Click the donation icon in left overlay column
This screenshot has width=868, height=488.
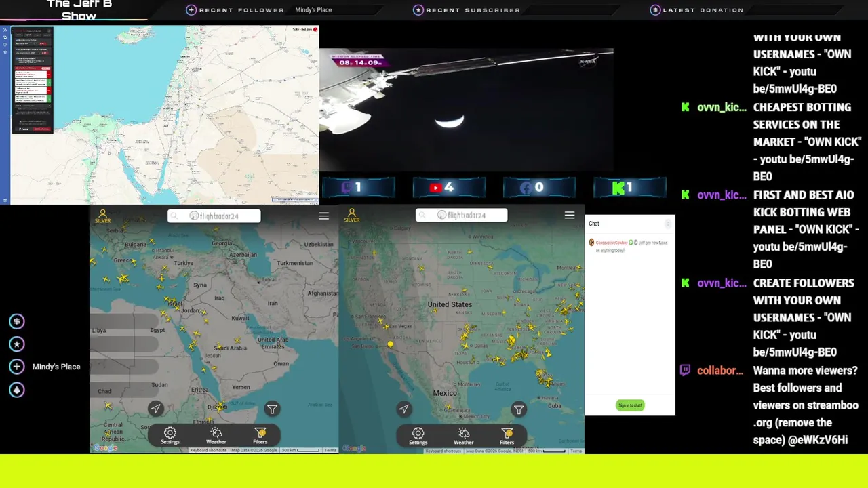(17, 321)
